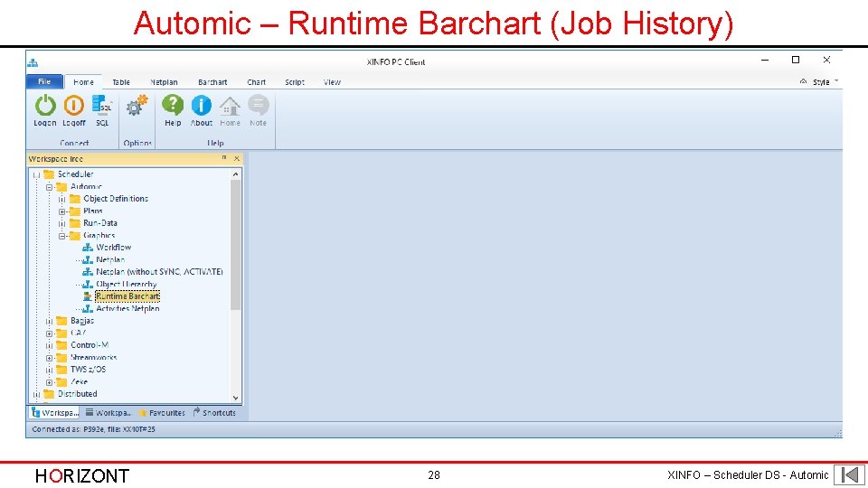Expand the Streamworks node
This screenshot has height=488, width=868.
coord(49,358)
